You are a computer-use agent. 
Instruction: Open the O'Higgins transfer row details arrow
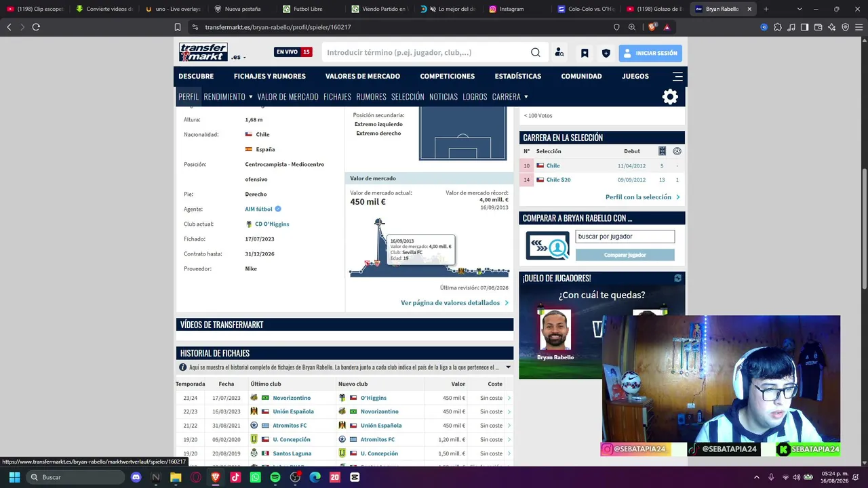pyautogui.click(x=509, y=398)
